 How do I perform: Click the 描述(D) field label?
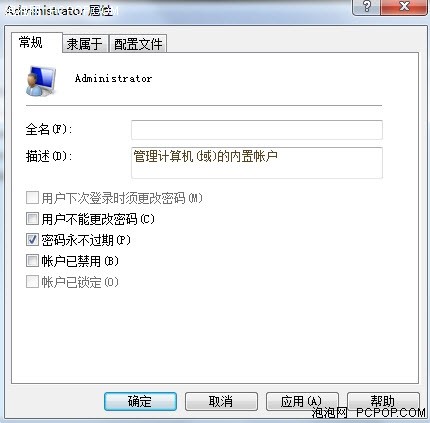click(49, 156)
